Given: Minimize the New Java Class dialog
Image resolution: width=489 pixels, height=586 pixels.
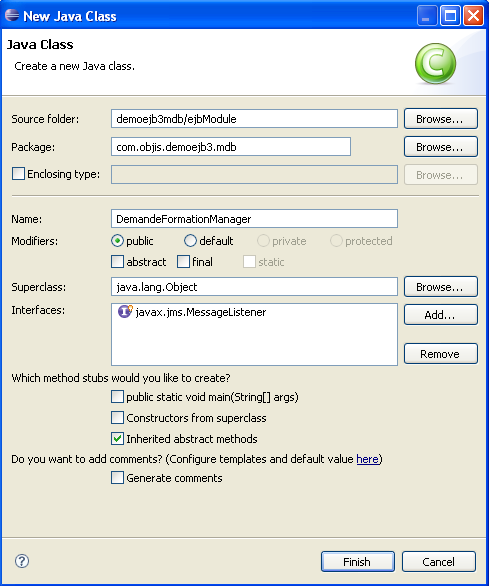Looking at the screenshot, I should click(427, 16).
